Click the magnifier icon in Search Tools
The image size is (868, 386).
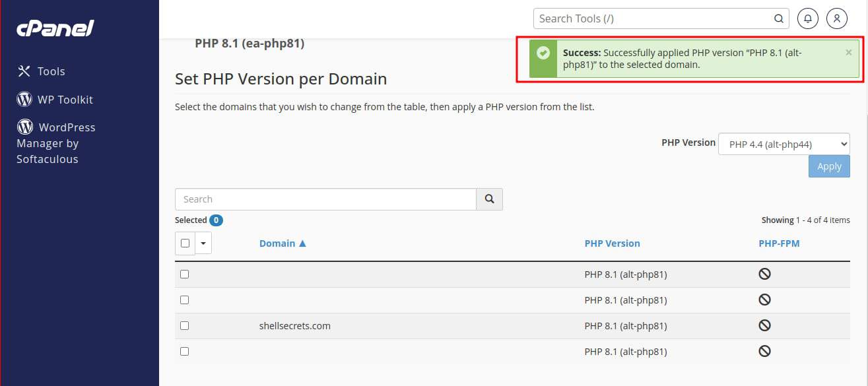[x=779, y=18]
